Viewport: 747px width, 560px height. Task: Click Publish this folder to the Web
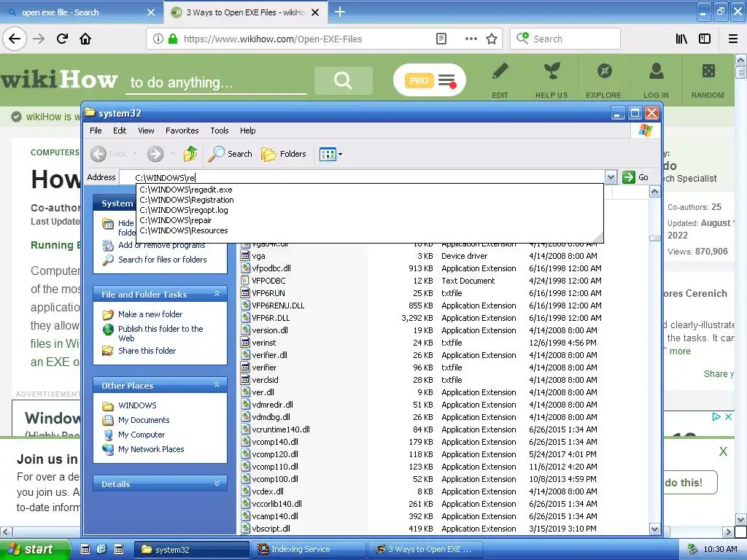(x=160, y=333)
